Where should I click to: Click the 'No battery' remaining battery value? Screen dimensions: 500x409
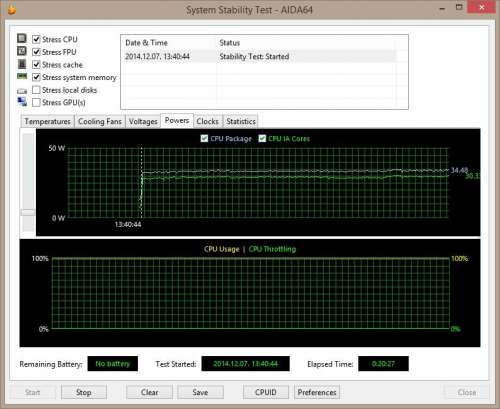pyautogui.click(x=113, y=364)
